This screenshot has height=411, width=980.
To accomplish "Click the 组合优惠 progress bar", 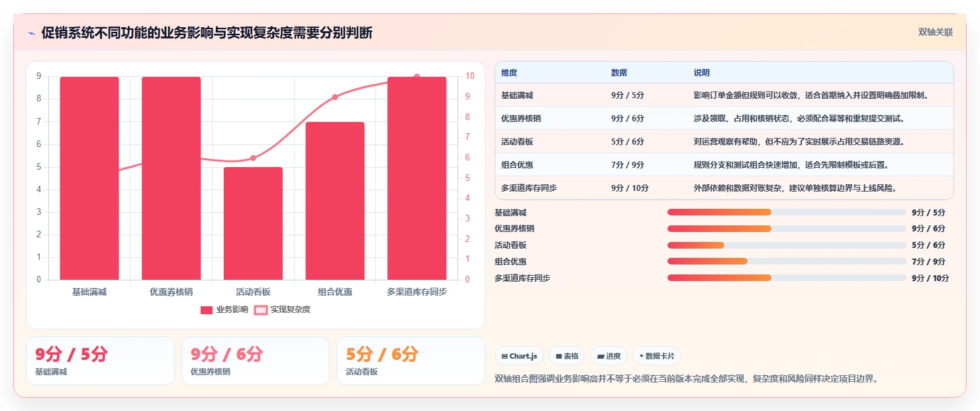I will click(787, 261).
